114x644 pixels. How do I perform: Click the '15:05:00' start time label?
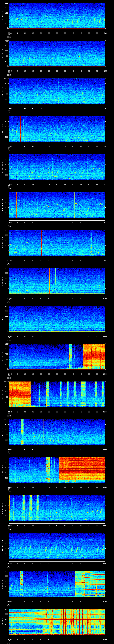point(9,147)
